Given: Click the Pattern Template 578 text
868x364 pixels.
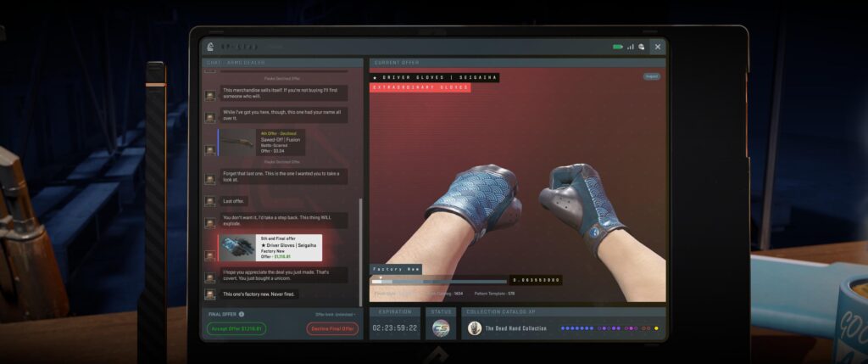Looking at the screenshot, I should click(494, 293).
